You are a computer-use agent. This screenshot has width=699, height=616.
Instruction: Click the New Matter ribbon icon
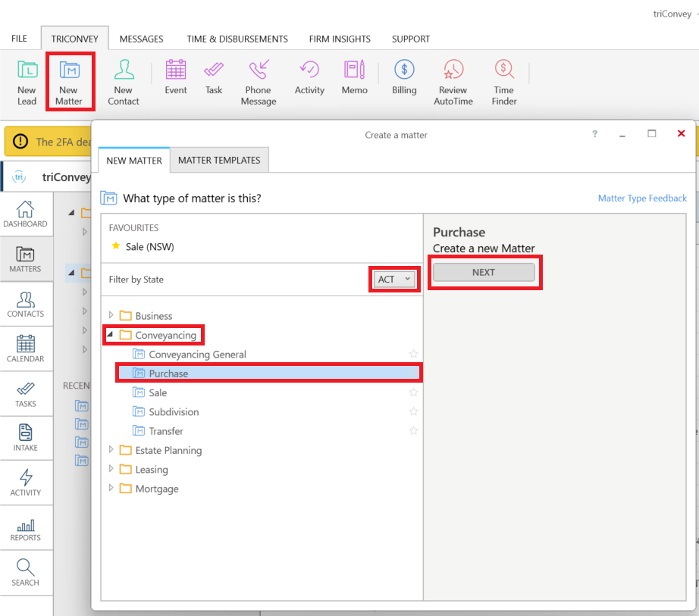69,82
